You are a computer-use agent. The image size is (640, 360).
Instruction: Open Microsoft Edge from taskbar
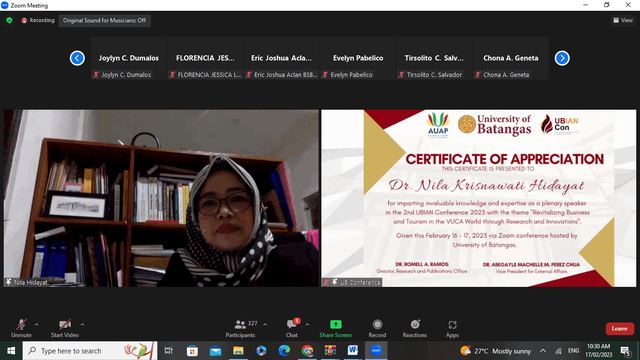(284, 351)
